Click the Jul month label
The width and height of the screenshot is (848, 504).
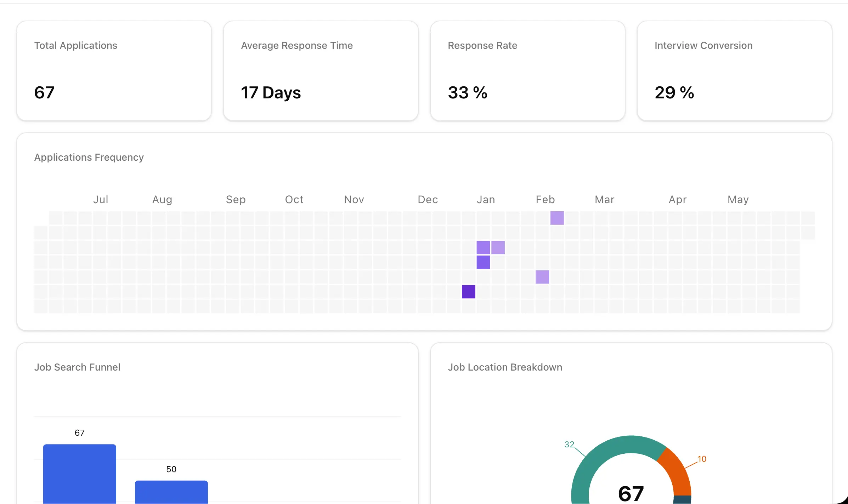point(101,200)
